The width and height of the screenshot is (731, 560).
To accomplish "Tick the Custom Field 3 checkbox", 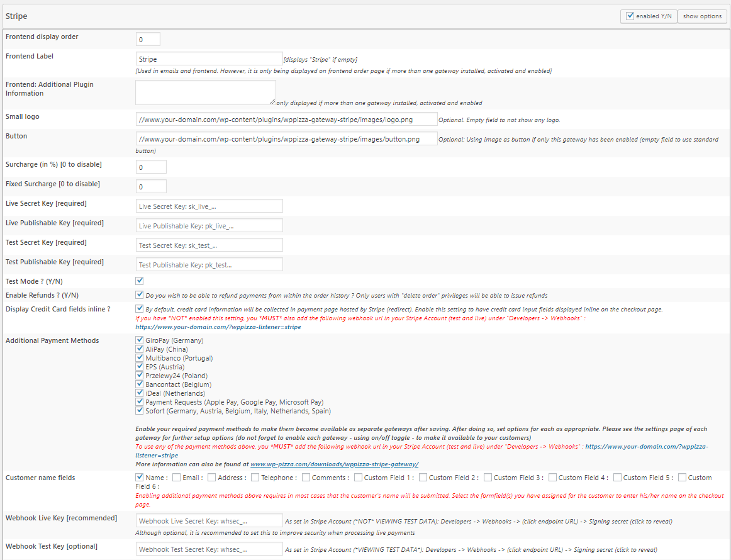I will point(488,477).
